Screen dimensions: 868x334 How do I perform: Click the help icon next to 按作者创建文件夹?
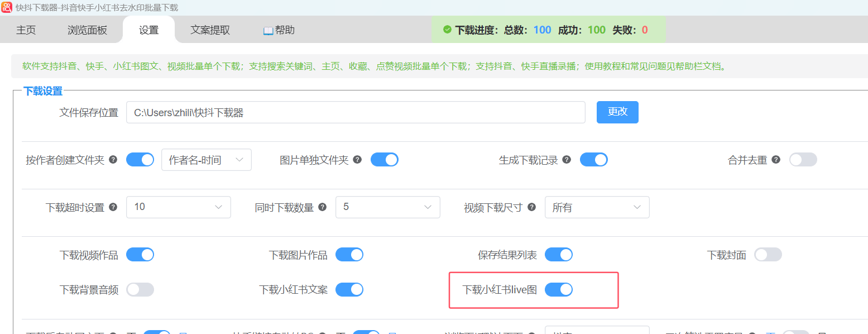coord(113,160)
